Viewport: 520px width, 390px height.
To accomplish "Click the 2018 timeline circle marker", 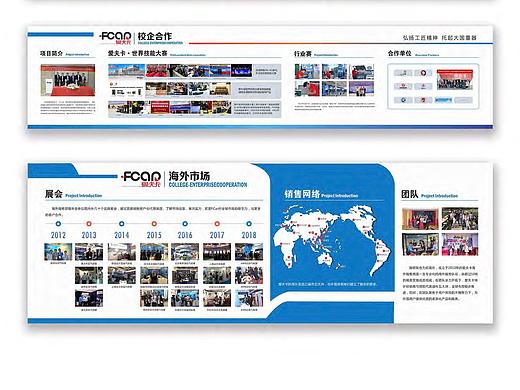I will click(249, 224).
